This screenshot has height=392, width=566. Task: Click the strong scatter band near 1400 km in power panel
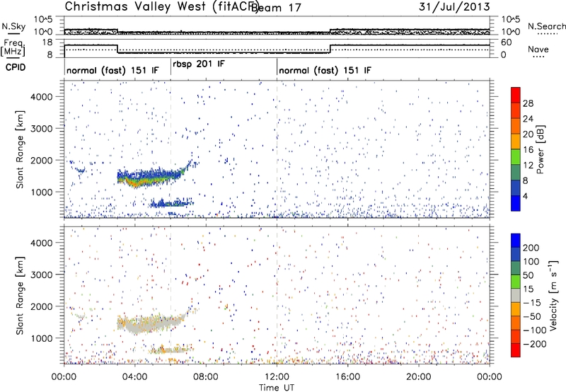click(x=150, y=178)
